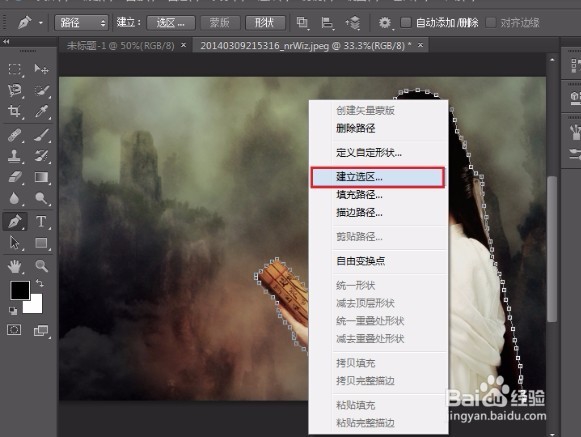581x437 pixels.
Task: Open pen options gear menu
Action: click(x=384, y=23)
